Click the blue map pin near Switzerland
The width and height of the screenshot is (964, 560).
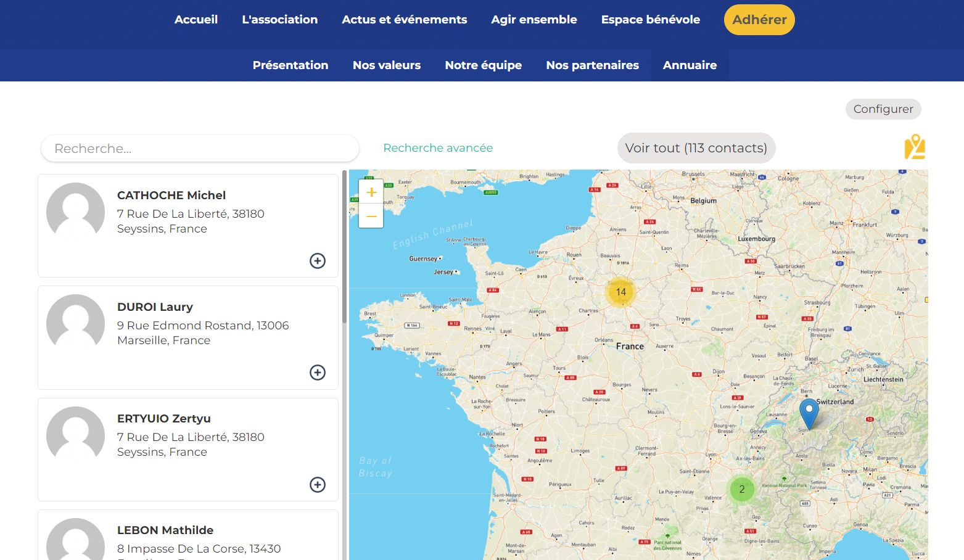click(809, 411)
